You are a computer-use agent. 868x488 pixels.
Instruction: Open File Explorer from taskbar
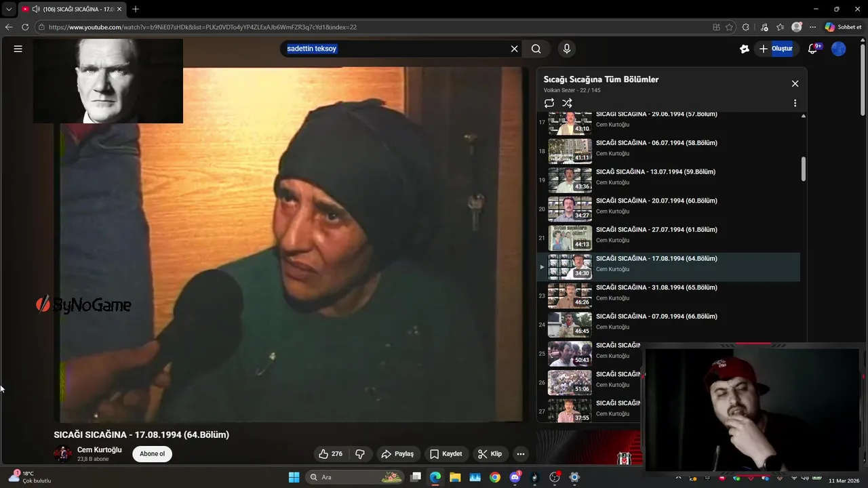point(455,477)
